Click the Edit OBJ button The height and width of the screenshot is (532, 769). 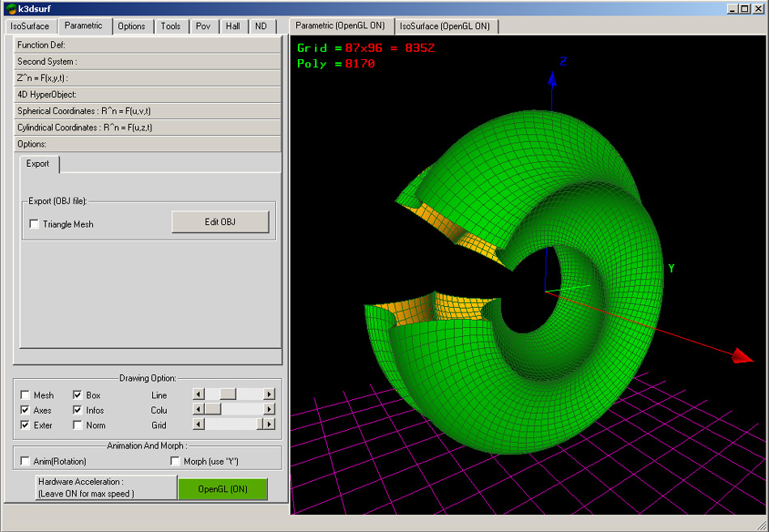(x=220, y=222)
